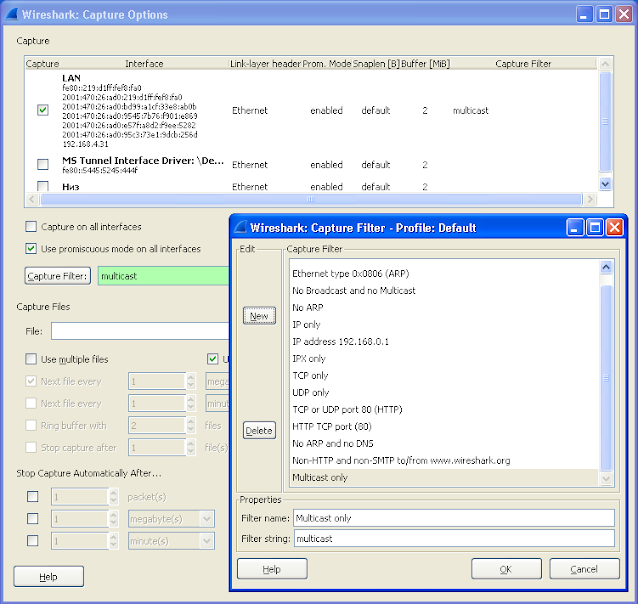Image resolution: width=638 pixels, height=604 pixels.
Task: Increase the stop-after megabyte(s) stepper
Action: pos(114,514)
